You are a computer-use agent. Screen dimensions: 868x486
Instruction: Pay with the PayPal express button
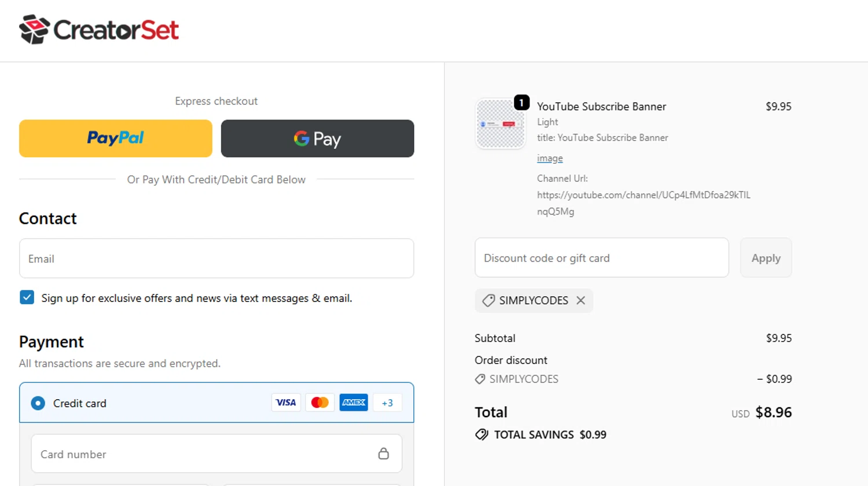click(116, 138)
